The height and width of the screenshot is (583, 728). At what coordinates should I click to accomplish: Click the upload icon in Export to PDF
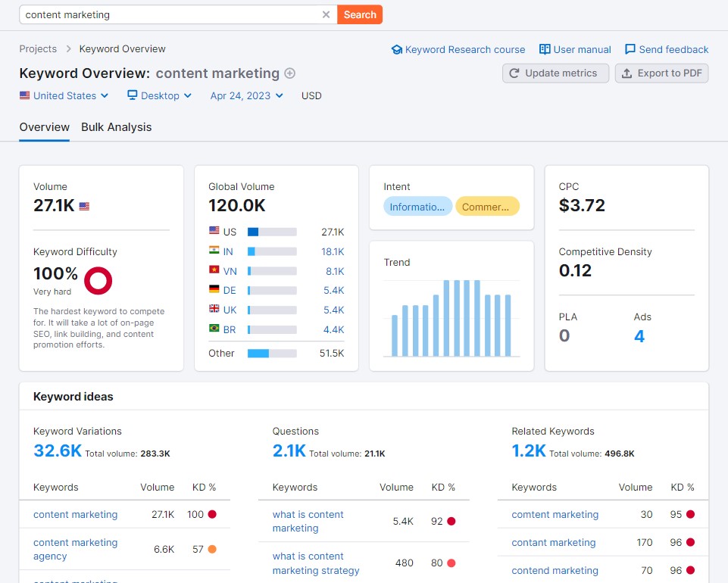pyautogui.click(x=626, y=73)
